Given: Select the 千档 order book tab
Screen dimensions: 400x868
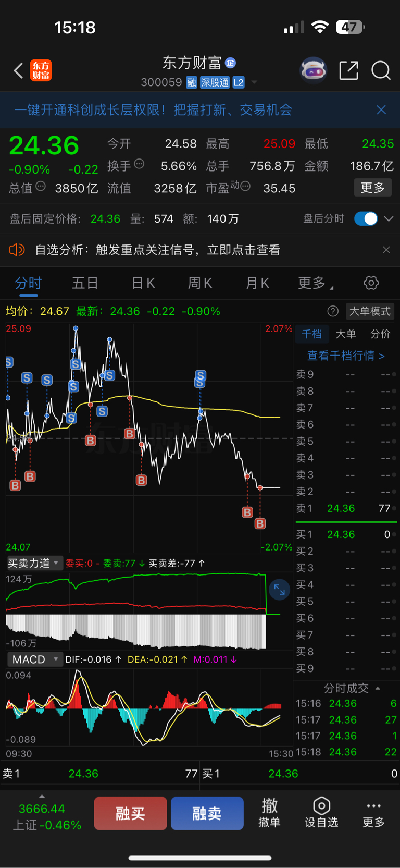Looking at the screenshot, I should (311, 334).
